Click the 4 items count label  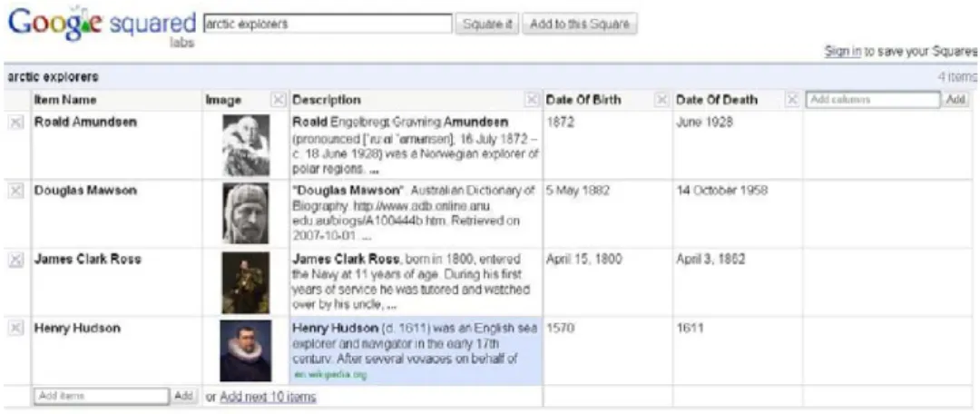pos(957,77)
